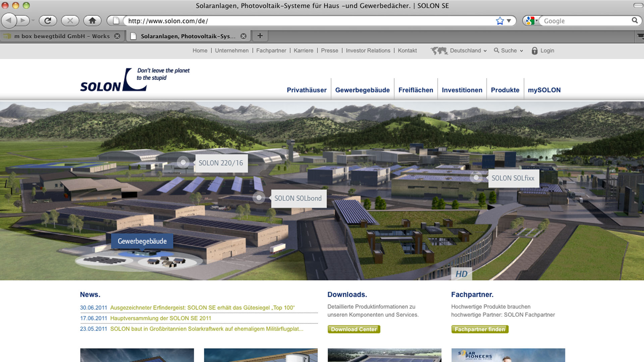Open the Karriere link

click(x=304, y=51)
